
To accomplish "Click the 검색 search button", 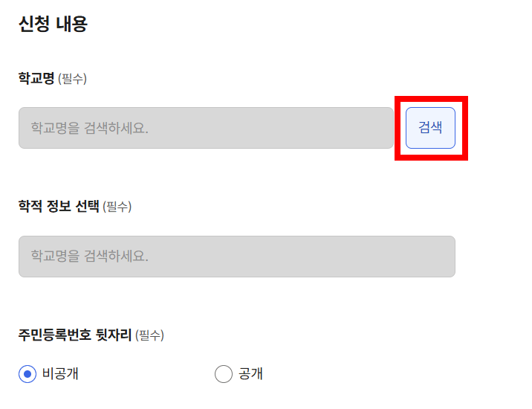I will pos(430,128).
